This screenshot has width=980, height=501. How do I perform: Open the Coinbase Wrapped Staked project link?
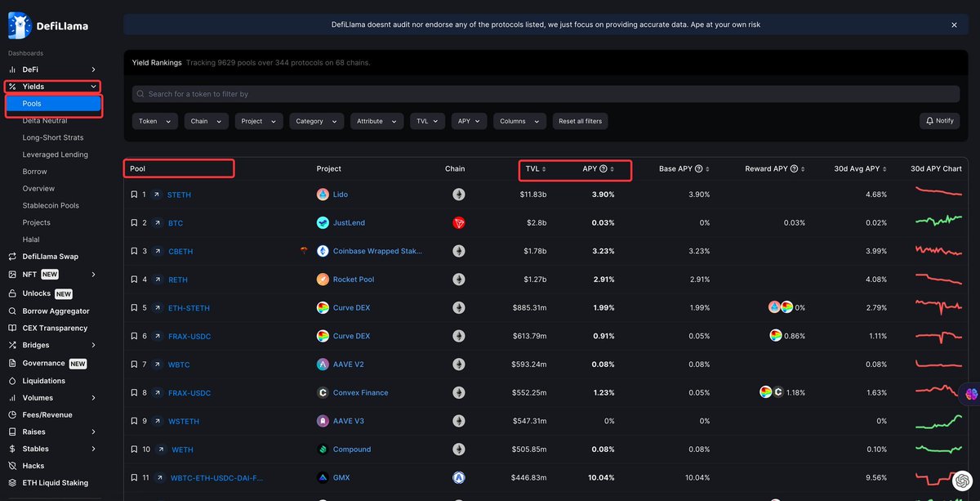pyautogui.click(x=377, y=251)
